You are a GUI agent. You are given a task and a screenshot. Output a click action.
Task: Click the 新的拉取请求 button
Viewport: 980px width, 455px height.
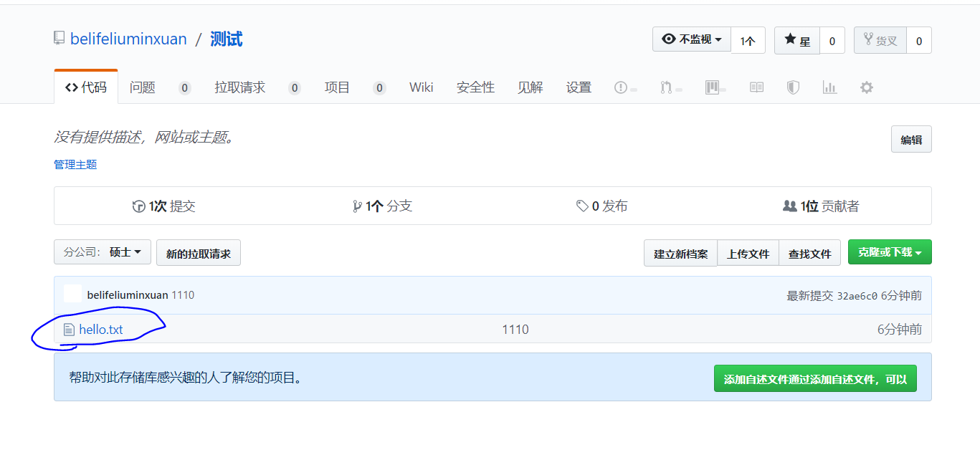[x=199, y=253]
